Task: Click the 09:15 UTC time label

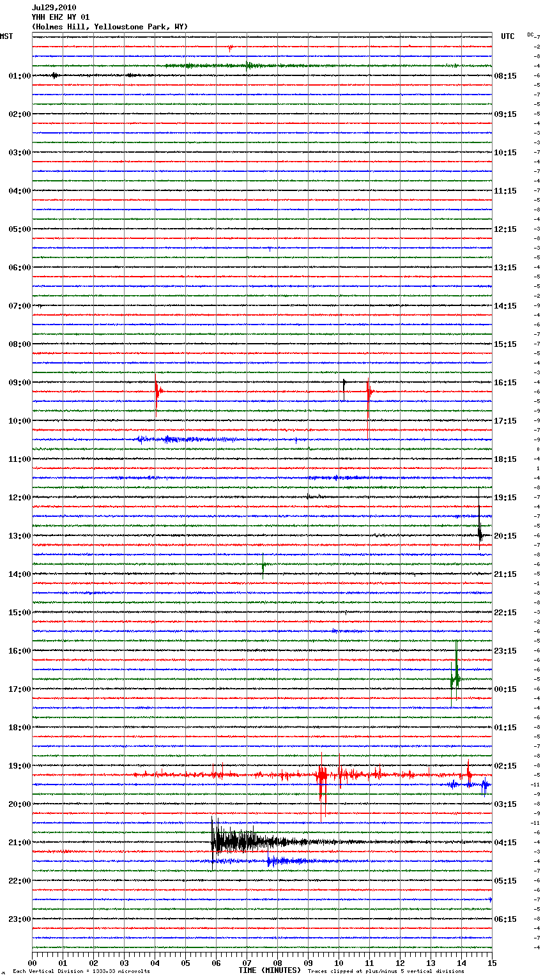Action: pos(505,114)
